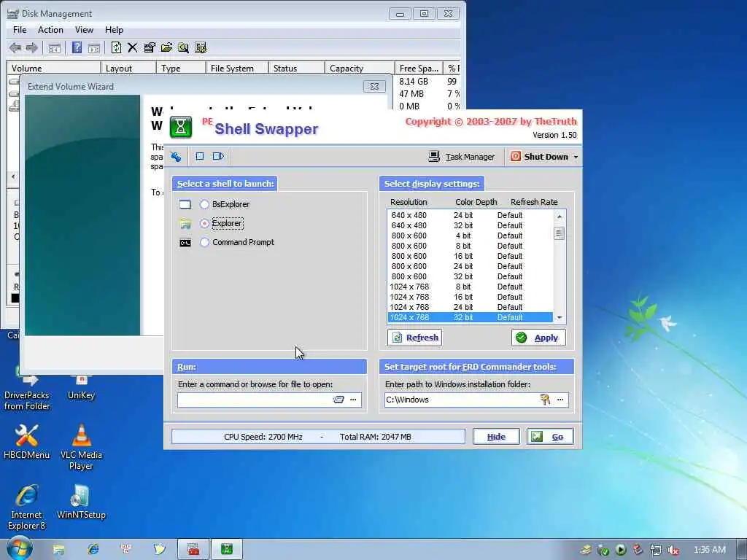Select the 1024 x 768 24 bit row
The height and width of the screenshot is (560, 747).
(x=471, y=307)
